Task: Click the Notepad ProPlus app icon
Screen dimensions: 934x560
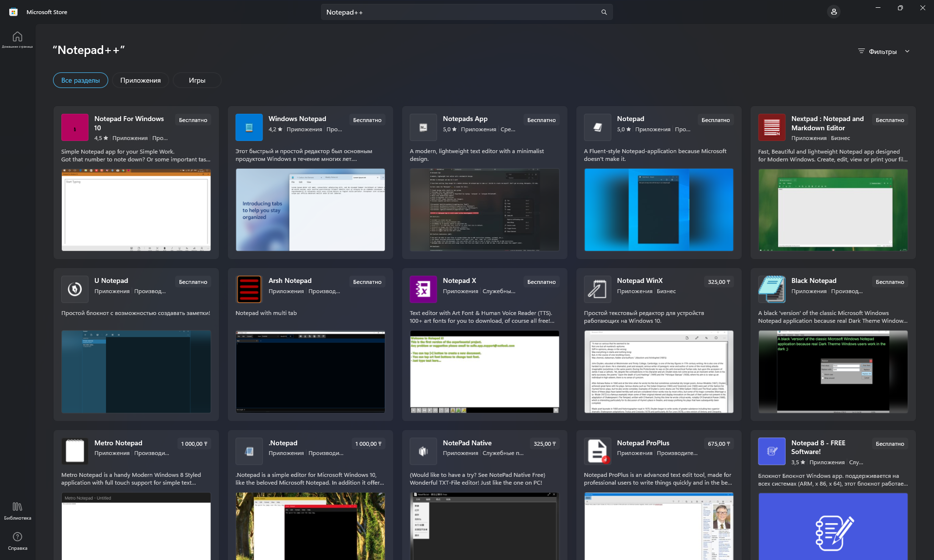Action: (x=597, y=451)
